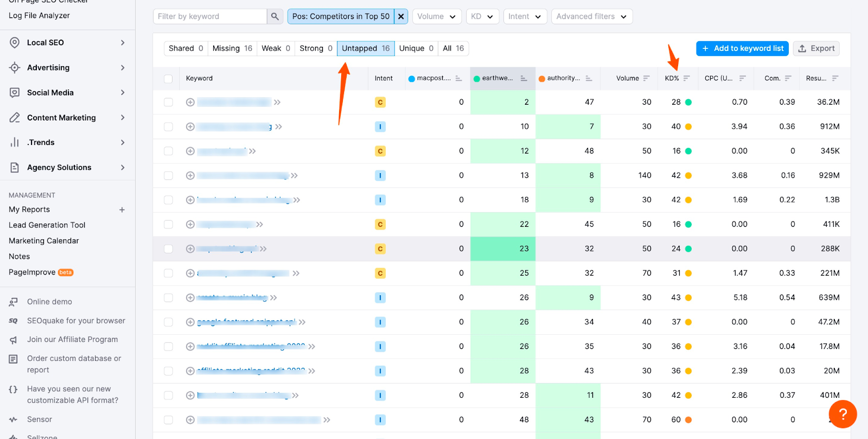Open the Lead Generation Tool link

pyautogui.click(x=47, y=225)
